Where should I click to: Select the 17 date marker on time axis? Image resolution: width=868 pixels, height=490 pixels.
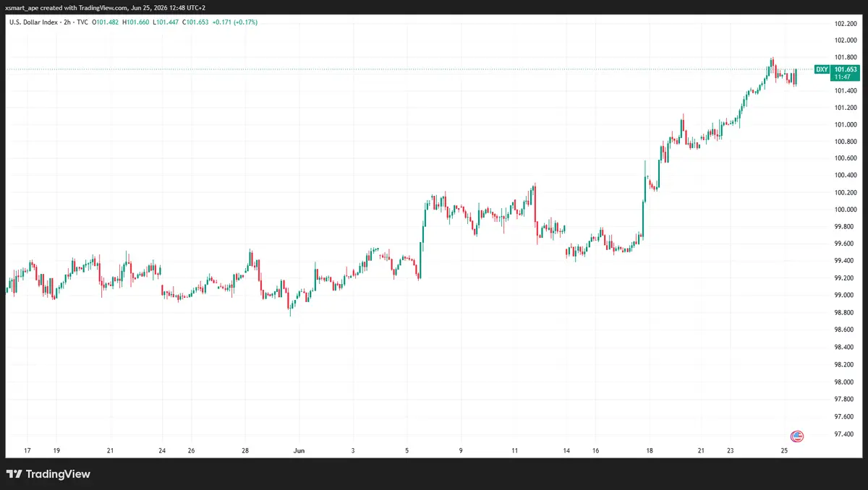(27, 450)
